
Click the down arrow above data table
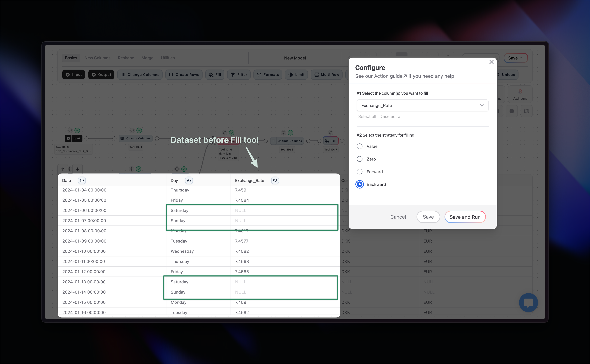77,169
